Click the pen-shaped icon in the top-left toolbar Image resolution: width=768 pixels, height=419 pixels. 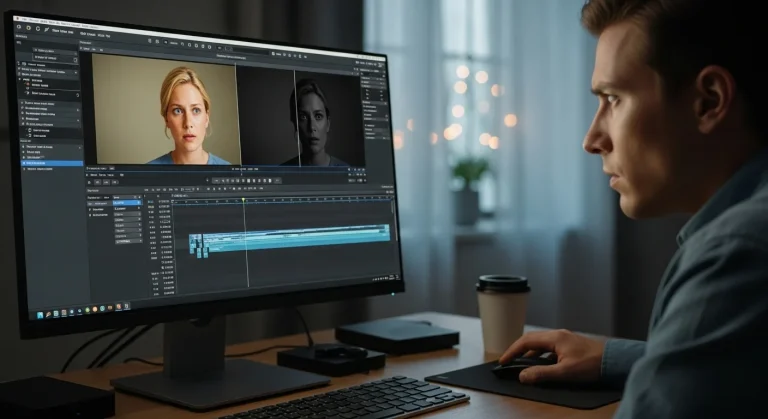click(47, 29)
